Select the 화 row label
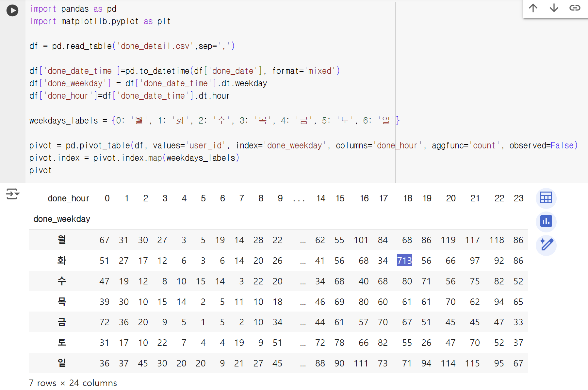This screenshot has width=588, height=390. 62,261
